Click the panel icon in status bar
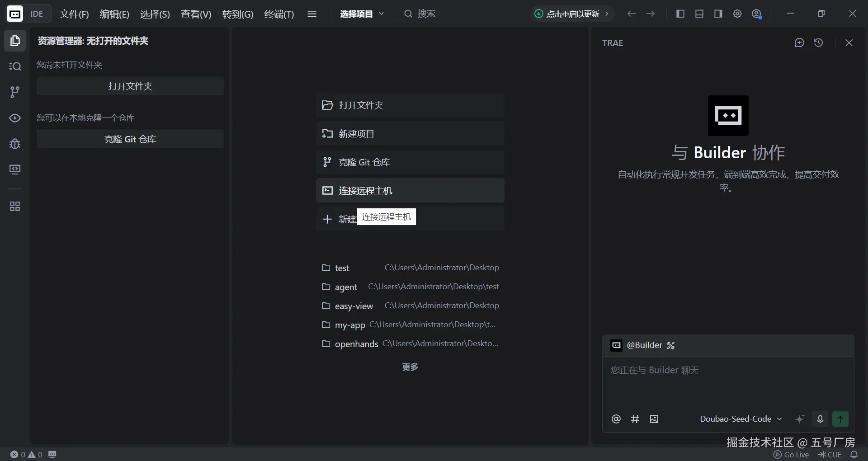This screenshot has height=461, width=868. (52, 454)
